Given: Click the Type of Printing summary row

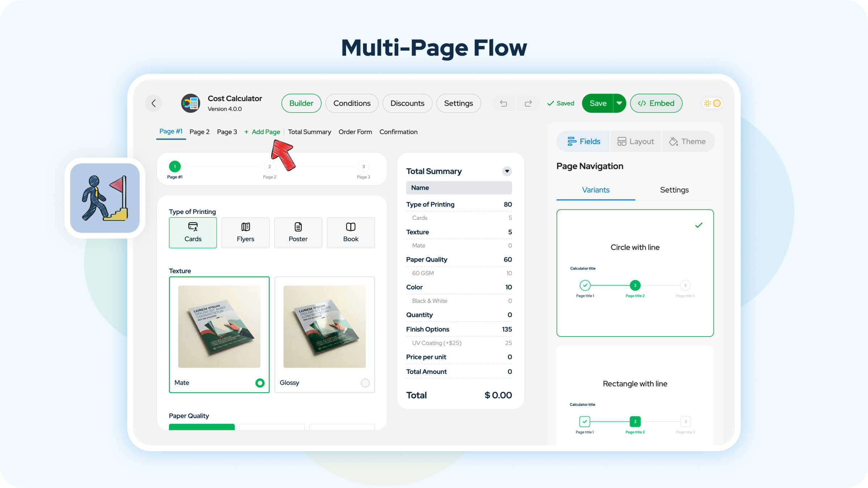Looking at the screenshot, I should tap(459, 204).
